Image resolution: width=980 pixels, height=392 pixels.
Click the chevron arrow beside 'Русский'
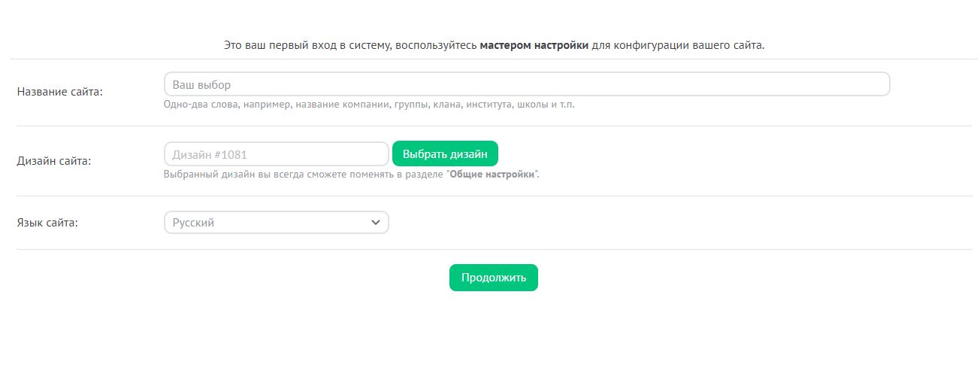(x=376, y=223)
